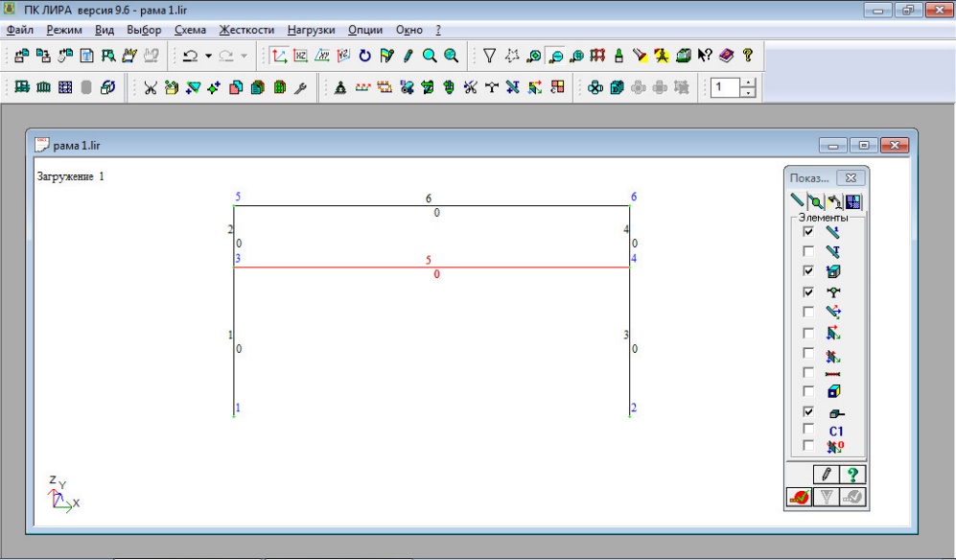Click the compass drafting tool icon
The width and height of the screenshot is (956, 560).
pos(662,56)
